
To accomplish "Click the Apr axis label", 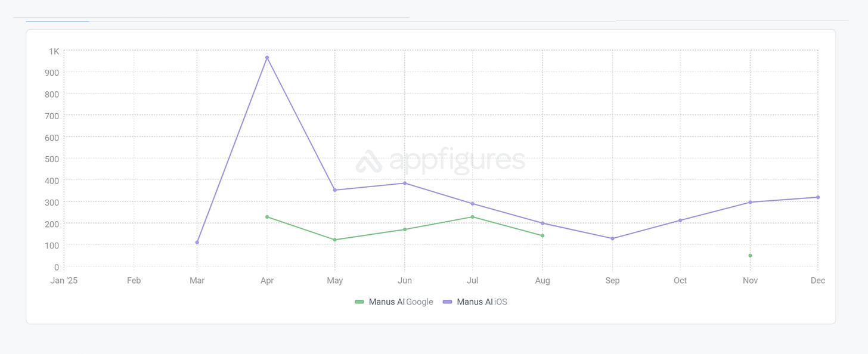I will (267, 281).
